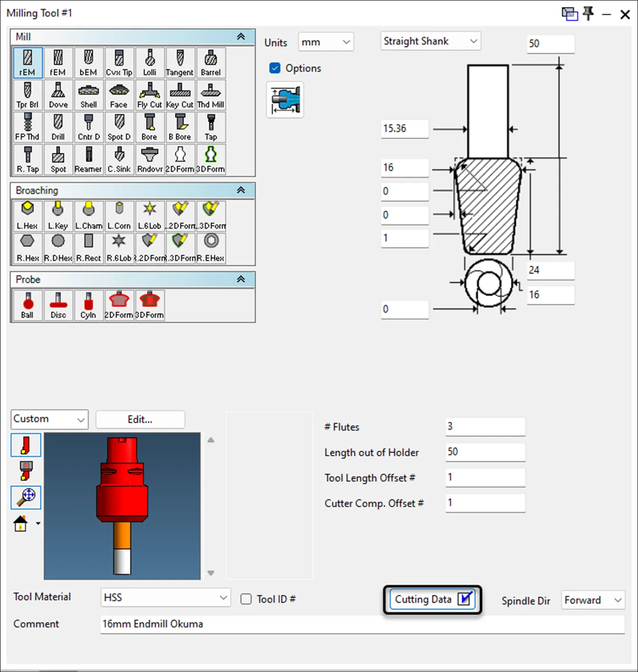Viewport: 638px width, 672px height.
Task: Choose the Fly Cut tool
Action: [149, 95]
